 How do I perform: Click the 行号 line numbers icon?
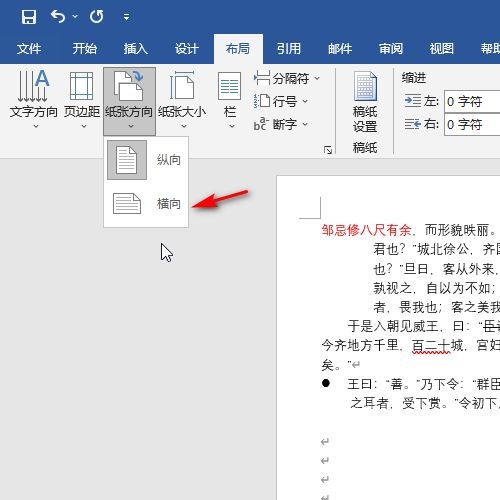(262, 101)
